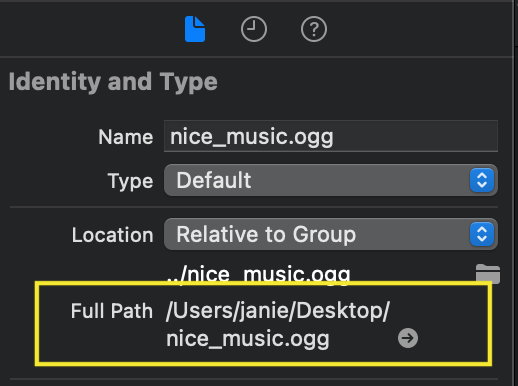Click the Location label
Screen dimensions: 518x386
point(113,235)
